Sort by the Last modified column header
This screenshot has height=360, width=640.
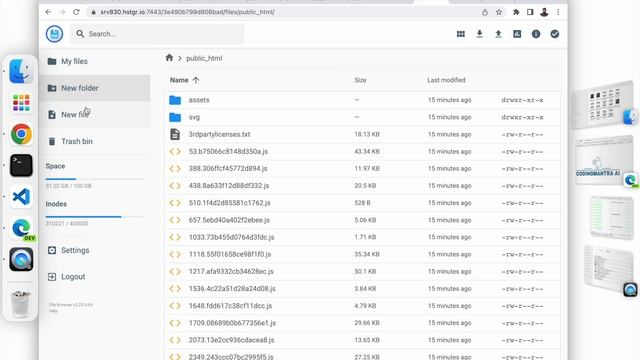446,80
